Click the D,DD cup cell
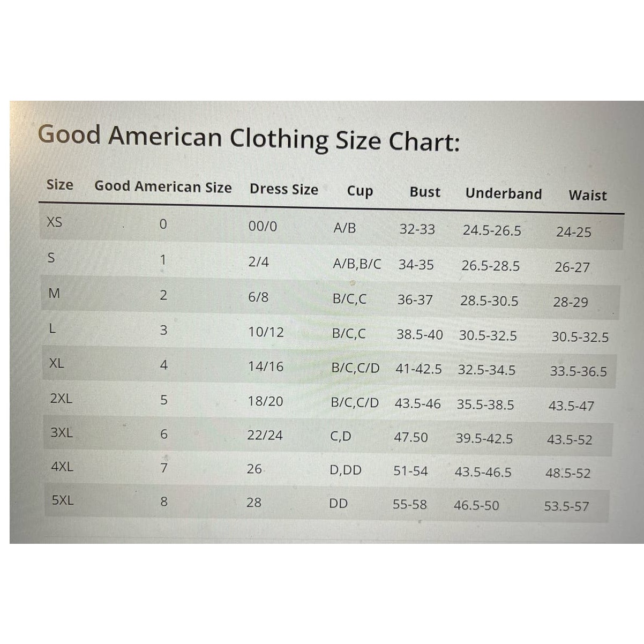This screenshot has height=644, width=644. (346, 470)
